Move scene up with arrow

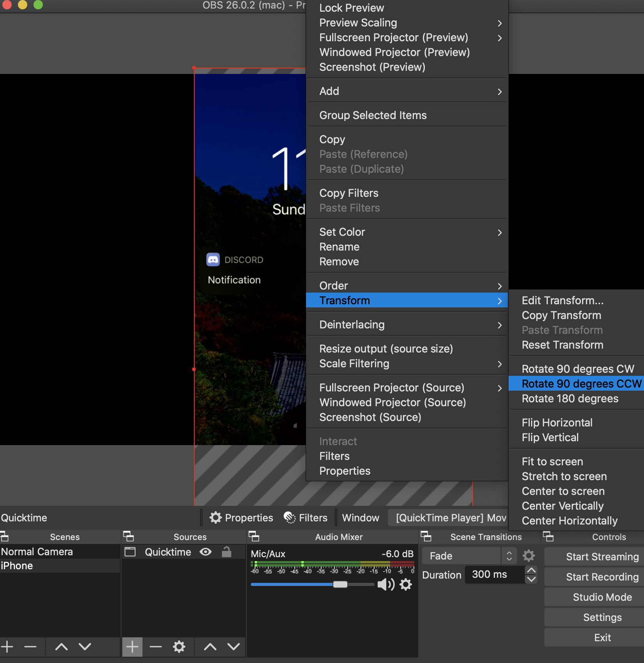tap(62, 647)
